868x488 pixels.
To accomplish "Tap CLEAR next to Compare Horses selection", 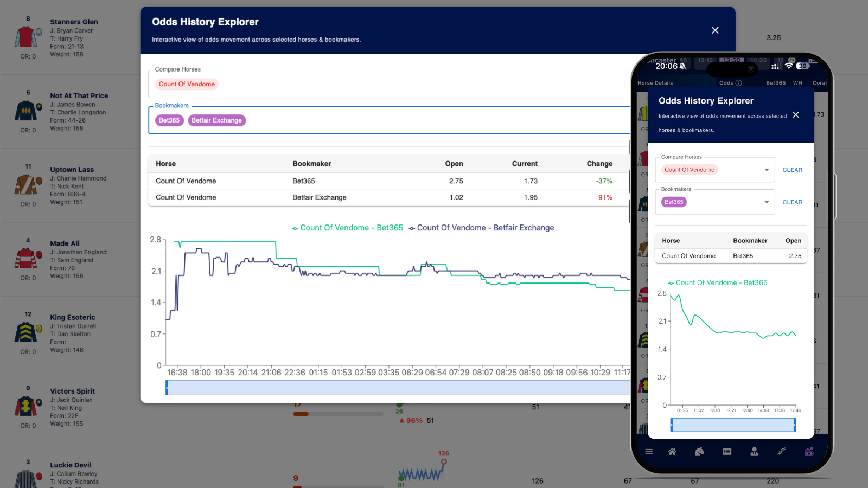I will pyautogui.click(x=792, y=170).
